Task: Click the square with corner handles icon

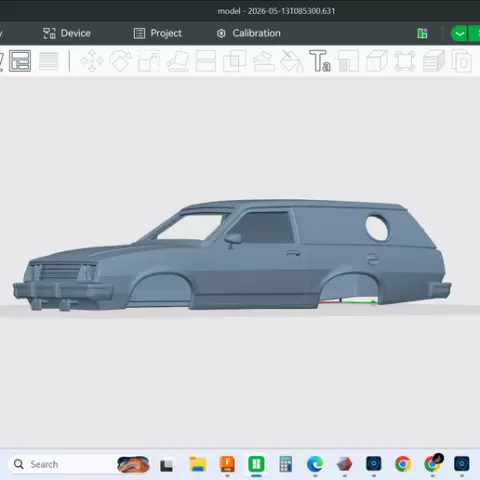Action: pyautogui.click(x=405, y=61)
